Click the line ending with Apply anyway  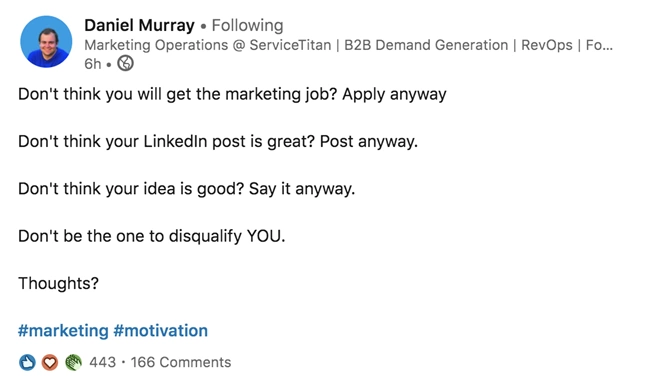click(x=232, y=94)
